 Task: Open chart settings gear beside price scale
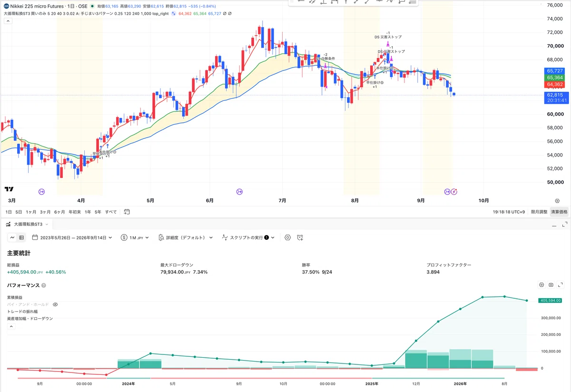pyautogui.click(x=557, y=201)
